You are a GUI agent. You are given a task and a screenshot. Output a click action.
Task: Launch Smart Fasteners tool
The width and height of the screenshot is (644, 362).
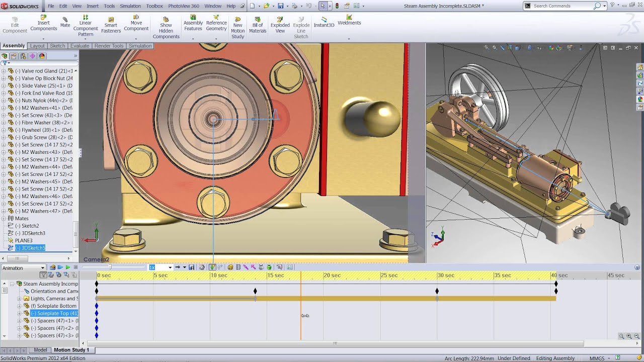[111, 25]
